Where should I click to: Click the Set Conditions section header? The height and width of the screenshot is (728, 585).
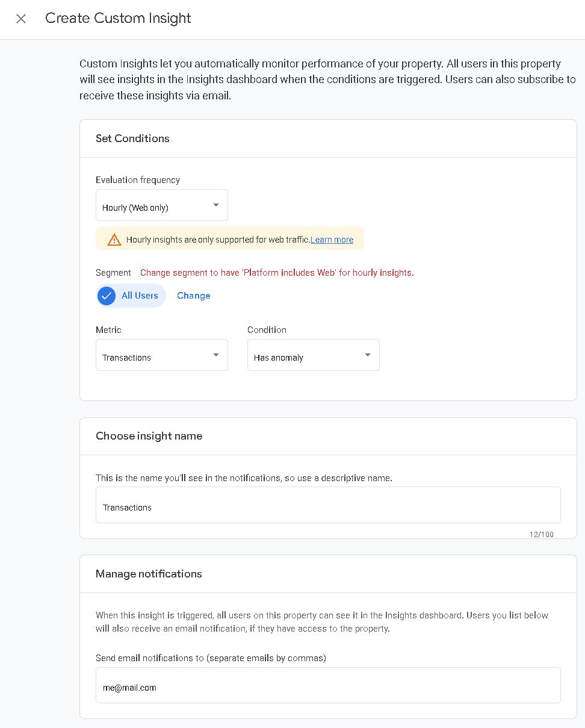132,138
